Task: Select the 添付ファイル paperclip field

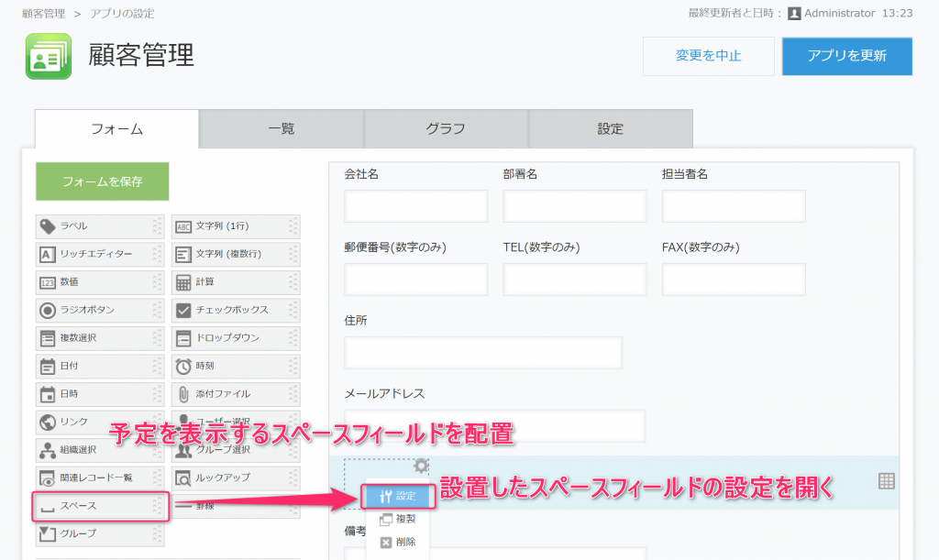Action: (236, 394)
